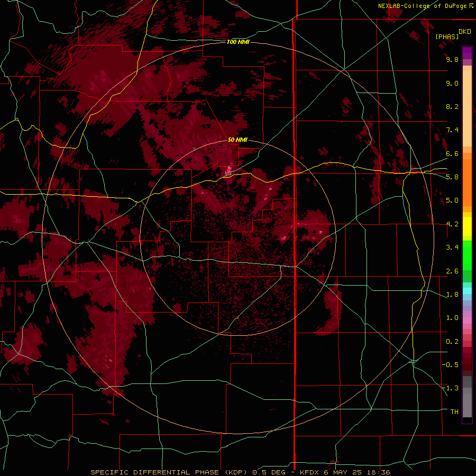Image resolution: width=476 pixels, height=476 pixels.
Task: Click the 9.8 value on the color scale
Action: pos(452,59)
